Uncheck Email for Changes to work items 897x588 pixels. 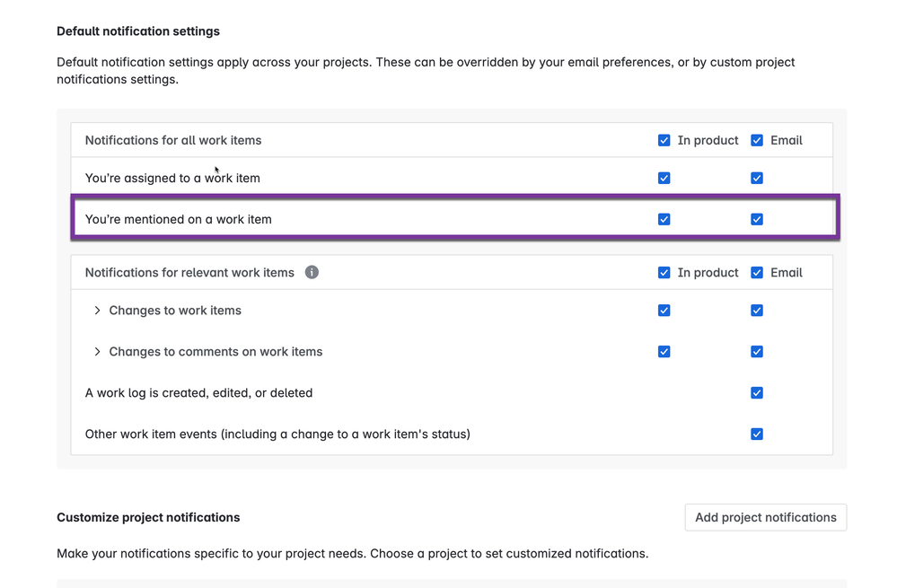(x=757, y=311)
